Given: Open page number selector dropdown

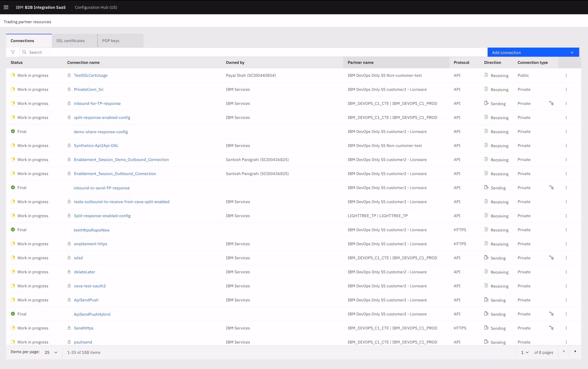Looking at the screenshot, I should (525, 352).
